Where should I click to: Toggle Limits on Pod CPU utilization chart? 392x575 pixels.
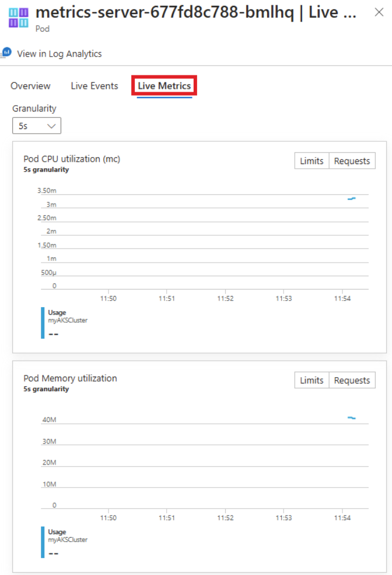(311, 161)
